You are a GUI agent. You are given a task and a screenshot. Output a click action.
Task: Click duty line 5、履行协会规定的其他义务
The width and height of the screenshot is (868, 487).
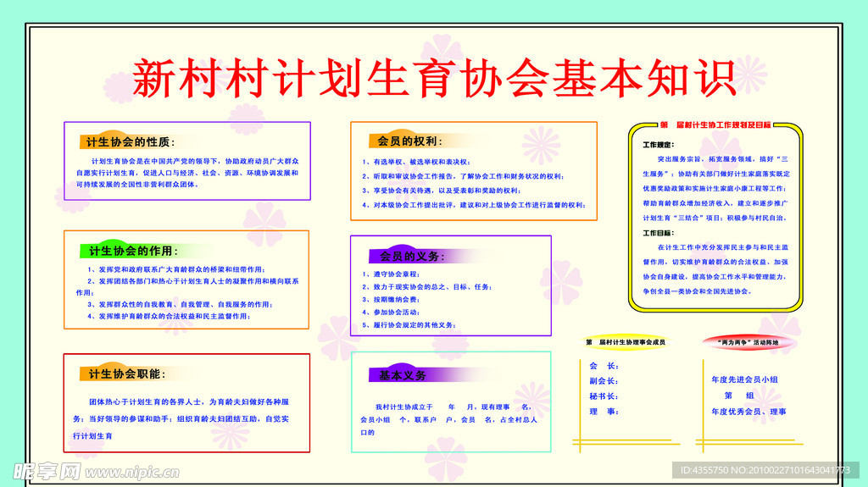tap(409, 325)
